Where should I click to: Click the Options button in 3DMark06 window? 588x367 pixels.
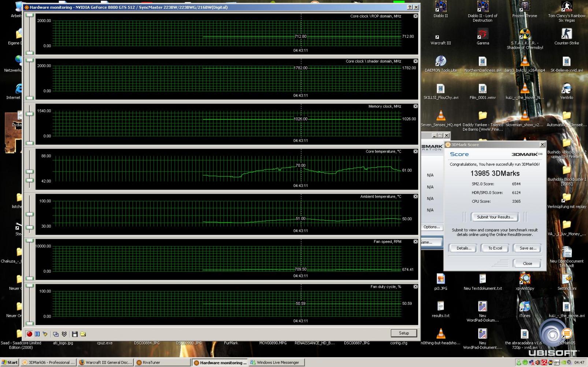point(432,227)
